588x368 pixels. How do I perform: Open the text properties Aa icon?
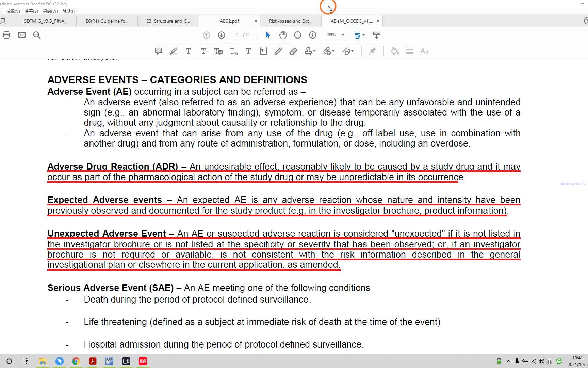(x=425, y=51)
